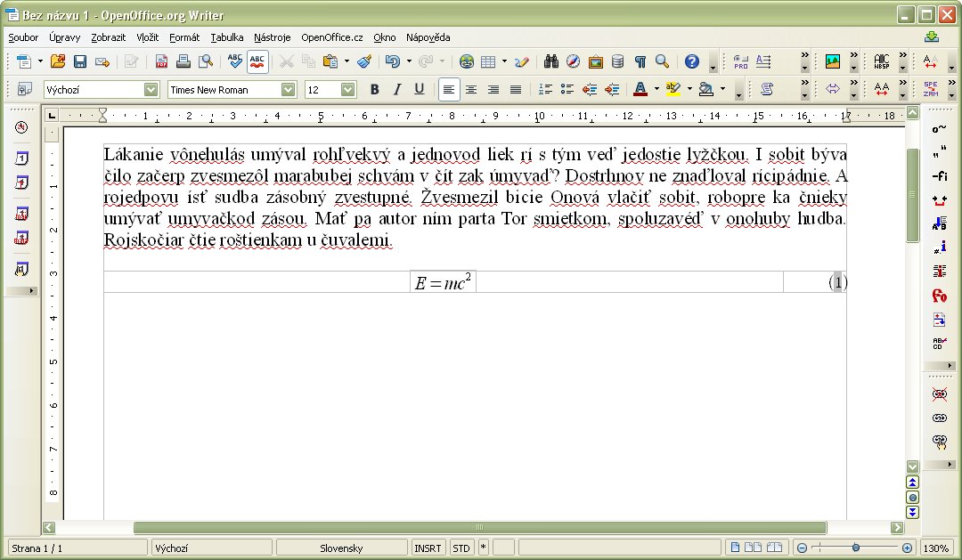Undo the last action

pos(393,61)
